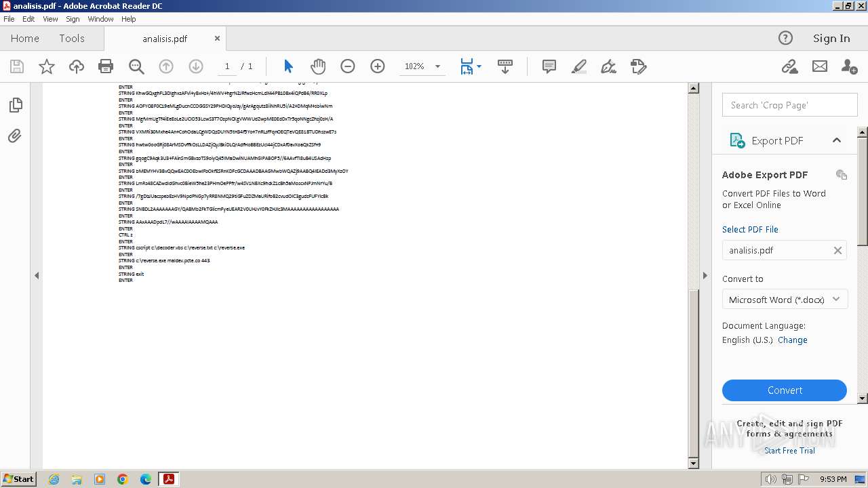Launch Internet Explorer from taskbar

click(x=54, y=479)
